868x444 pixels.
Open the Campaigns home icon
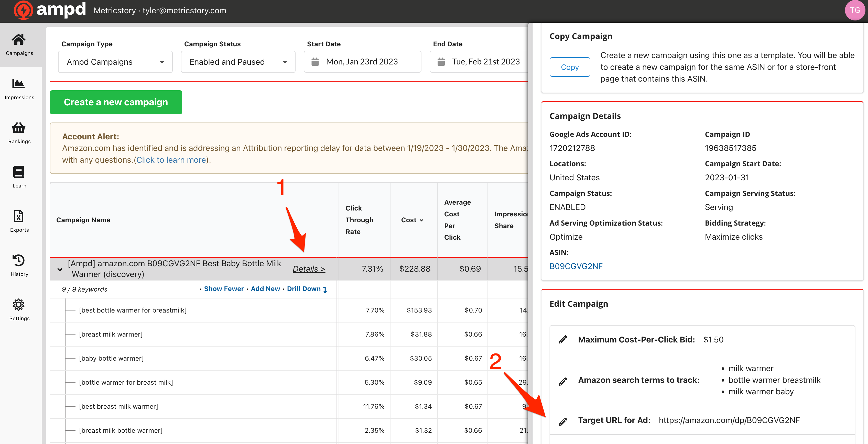18,39
